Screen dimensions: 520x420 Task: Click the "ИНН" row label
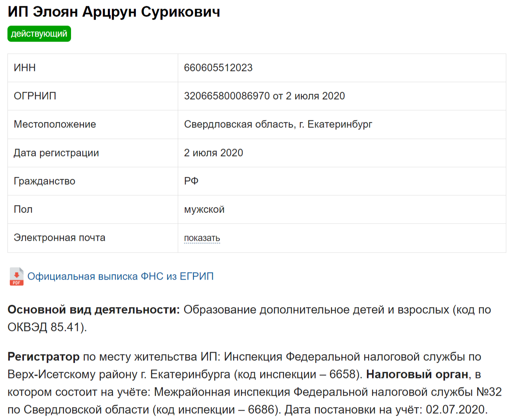[x=25, y=68]
